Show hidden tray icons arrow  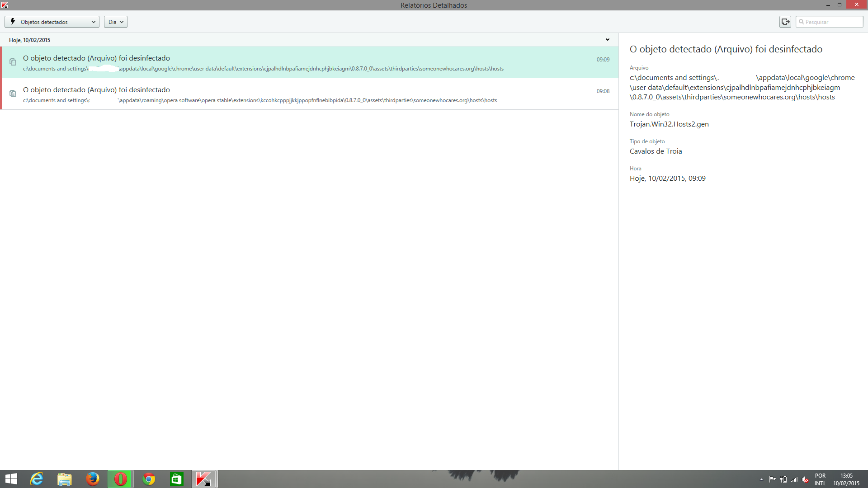tap(761, 479)
